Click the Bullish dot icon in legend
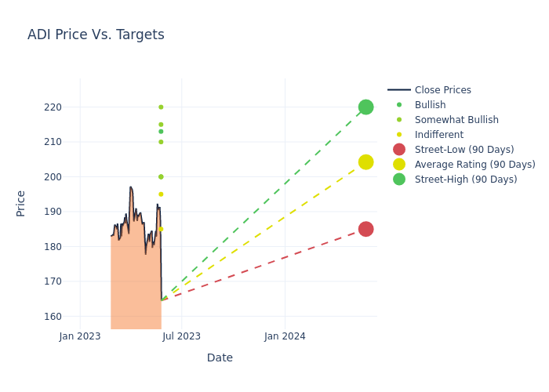The height and width of the screenshot is (392, 549). pyautogui.click(x=399, y=105)
